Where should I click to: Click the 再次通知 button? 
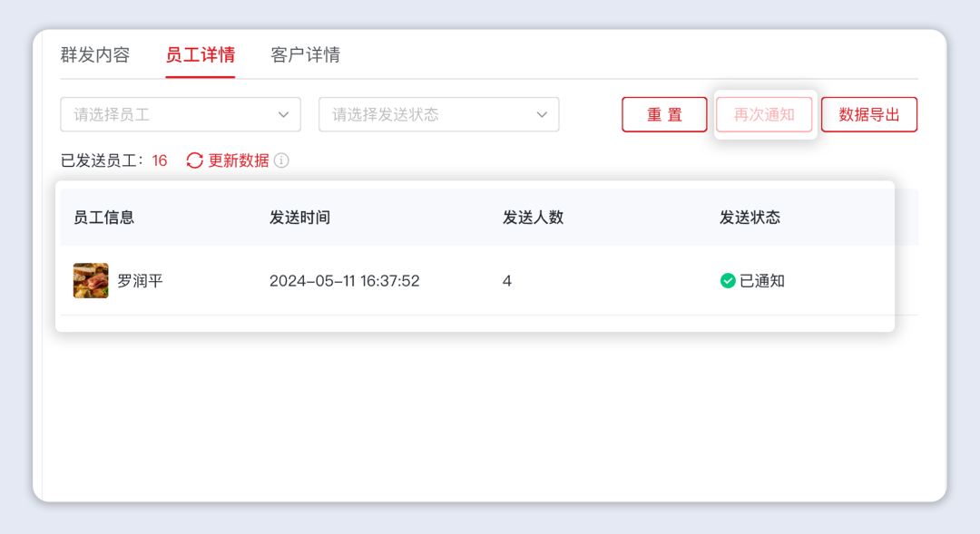[765, 114]
